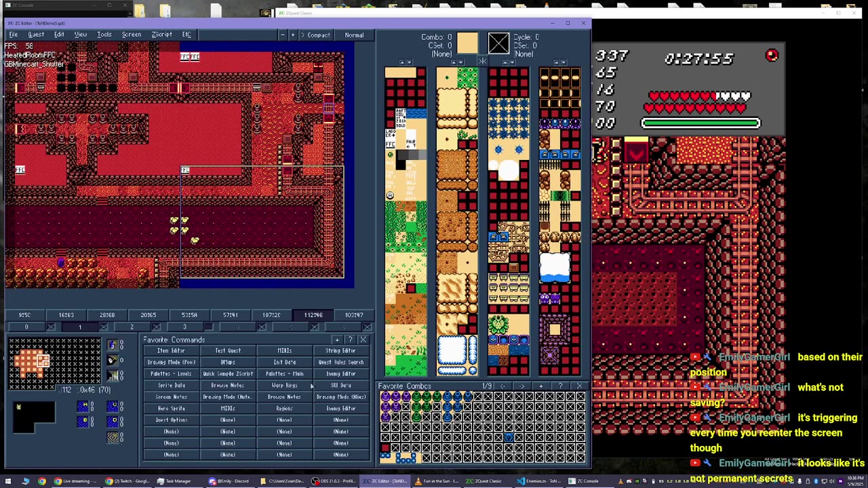
Task: Open Favorite Commands help question-mark icon
Action: coord(350,340)
